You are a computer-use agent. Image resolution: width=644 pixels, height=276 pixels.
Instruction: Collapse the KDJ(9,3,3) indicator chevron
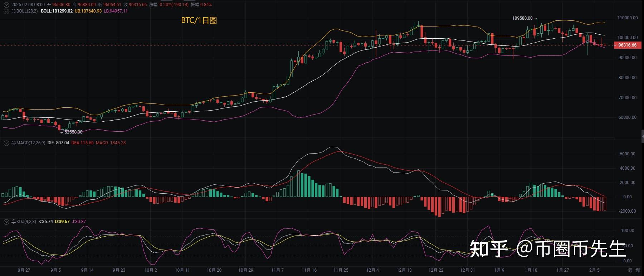pyautogui.click(x=6, y=222)
